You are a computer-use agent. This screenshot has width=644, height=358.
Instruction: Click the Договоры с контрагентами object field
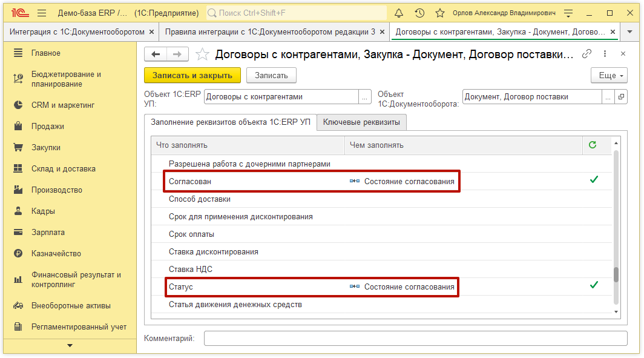(x=281, y=96)
